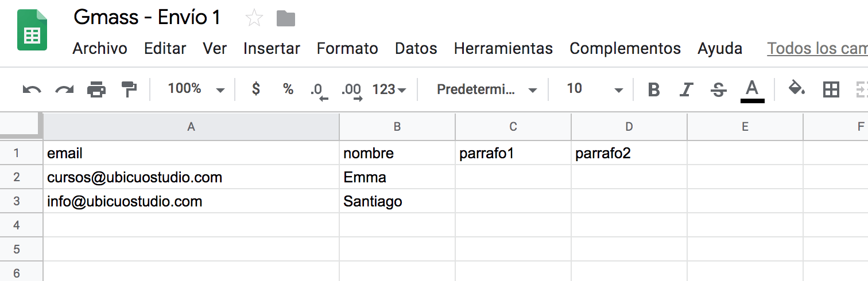Click the undo arrow icon
Image resolution: width=868 pixels, height=281 pixels.
tap(32, 89)
